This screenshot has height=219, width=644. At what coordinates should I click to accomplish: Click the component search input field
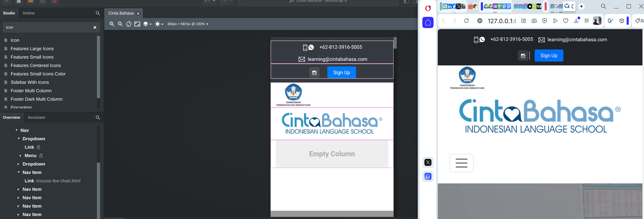(47, 28)
